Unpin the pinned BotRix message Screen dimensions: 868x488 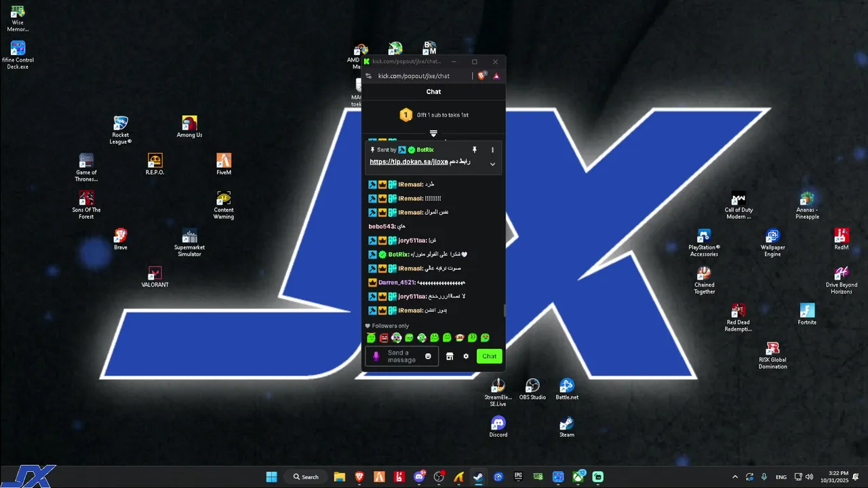click(475, 150)
